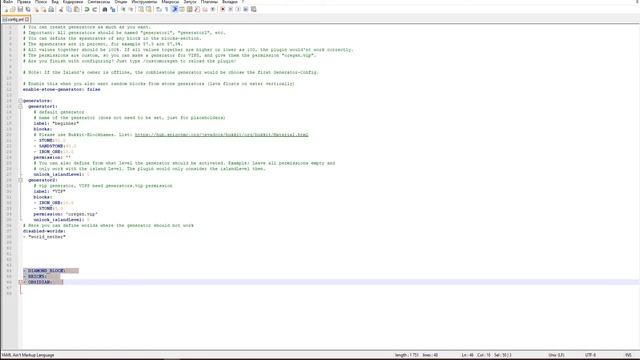Click the Save All toolbar icon
The width and height of the screenshot is (640, 360).
(28, 9)
